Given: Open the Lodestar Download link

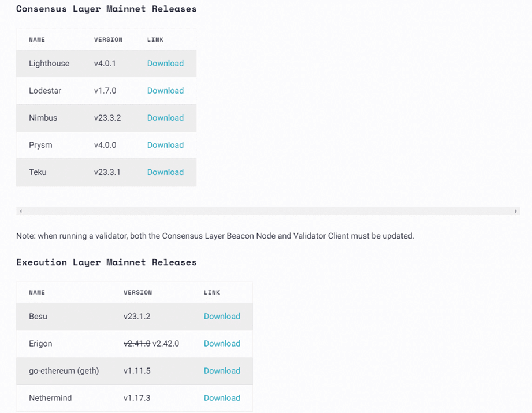Looking at the screenshot, I should tap(165, 91).
